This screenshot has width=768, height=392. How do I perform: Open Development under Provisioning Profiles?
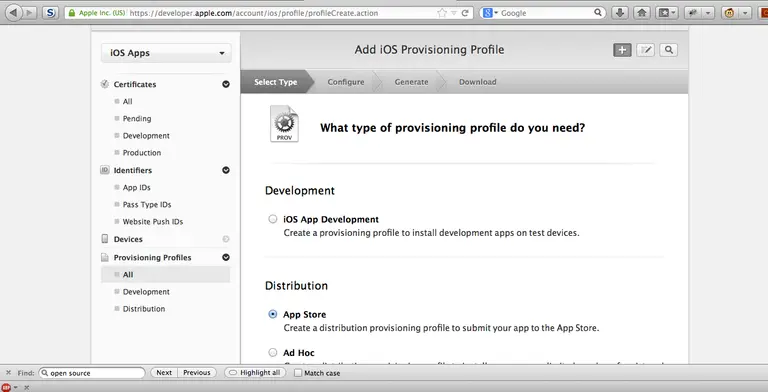pos(146,292)
